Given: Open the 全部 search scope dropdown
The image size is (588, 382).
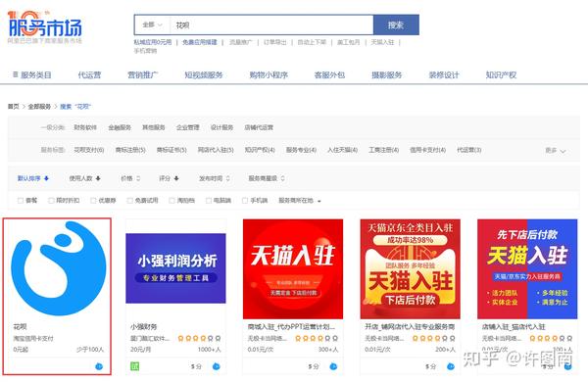Looking at the screenshot, I should coord(152,25).
